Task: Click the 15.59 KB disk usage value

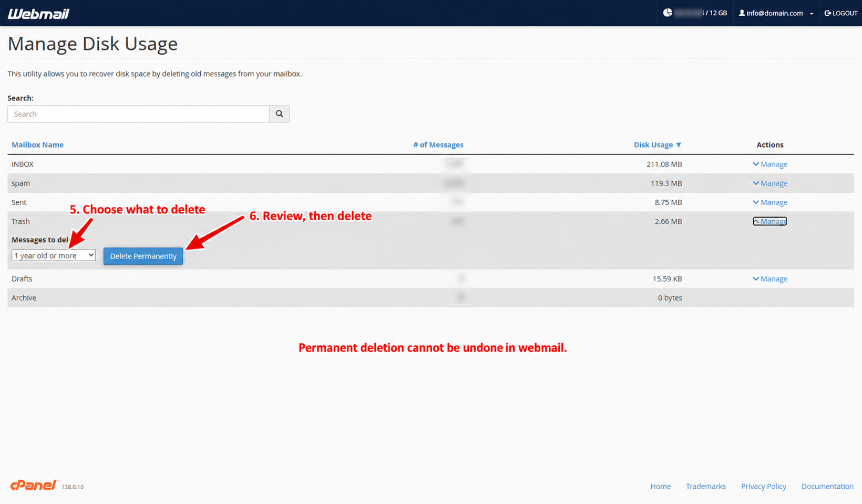Action: [668, 279]
